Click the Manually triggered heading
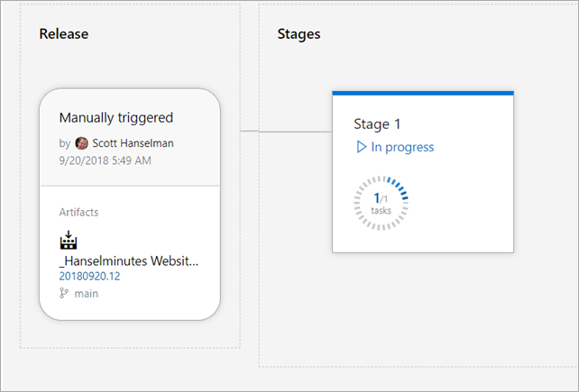 click(116, 118)
